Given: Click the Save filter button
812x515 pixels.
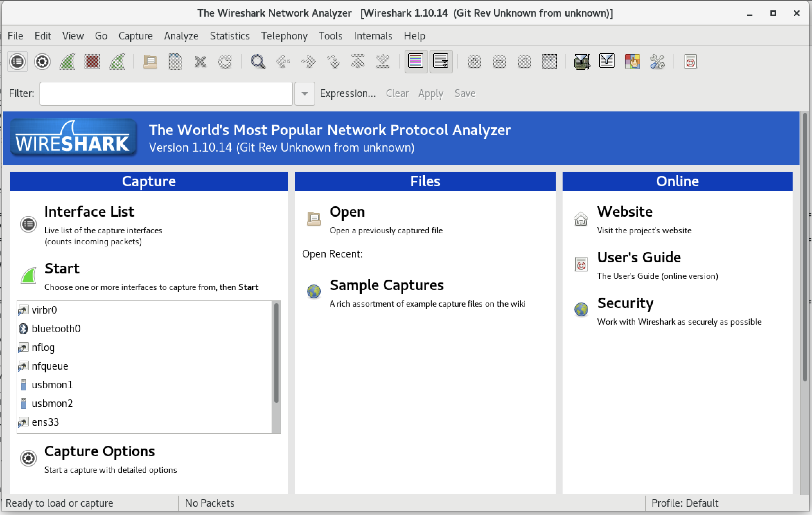Looking at the screenshot, I should tap(465, 93).
